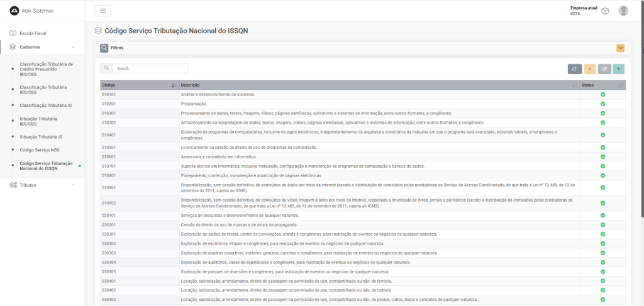Viewport: 644px width, 306px height.
Task: Open code link 010302
Action: coord(109,123)
